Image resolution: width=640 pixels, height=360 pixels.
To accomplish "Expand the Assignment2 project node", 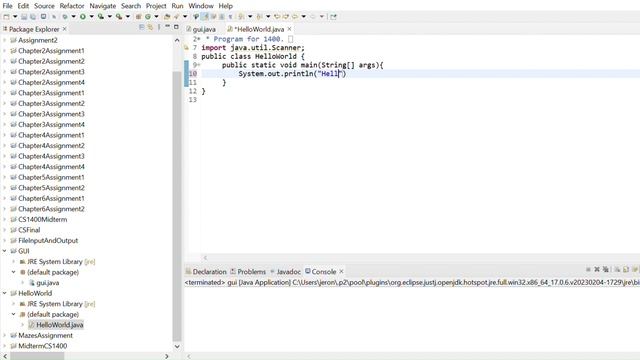I will (4, 40).
